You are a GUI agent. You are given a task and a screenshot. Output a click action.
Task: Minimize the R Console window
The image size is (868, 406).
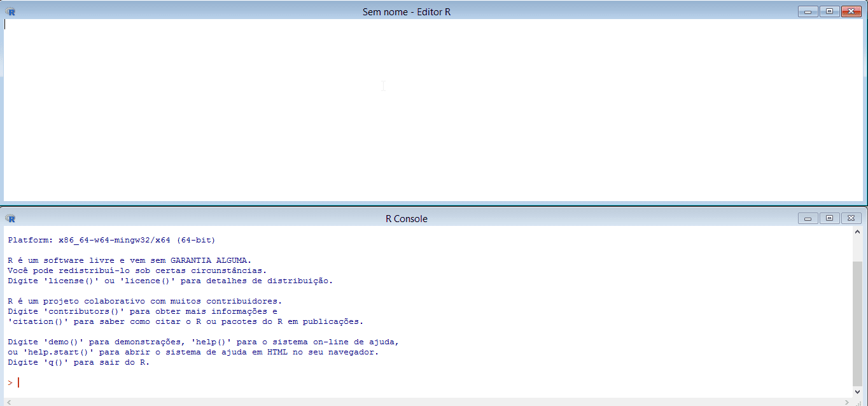click(x=808, y=218)
